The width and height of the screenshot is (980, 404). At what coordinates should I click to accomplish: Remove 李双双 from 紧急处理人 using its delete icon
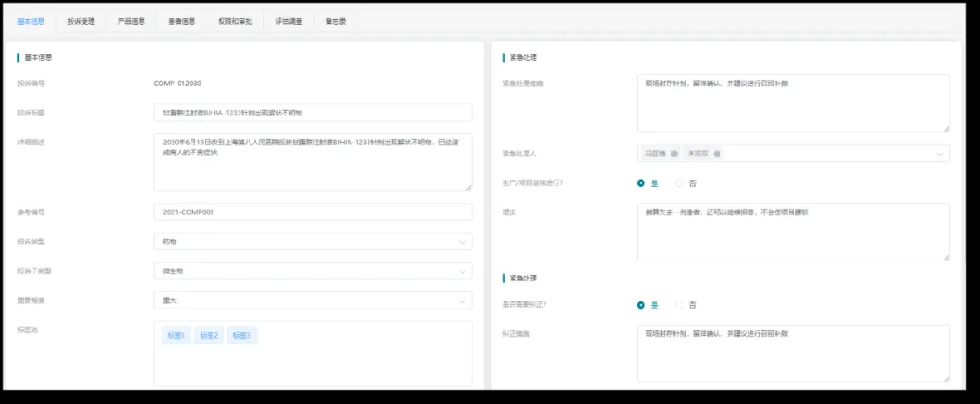pos(717,153)
